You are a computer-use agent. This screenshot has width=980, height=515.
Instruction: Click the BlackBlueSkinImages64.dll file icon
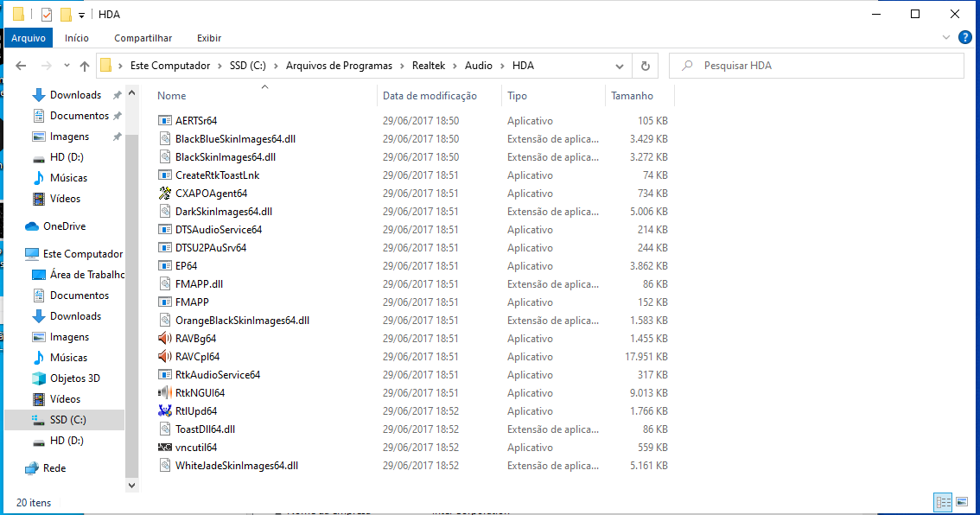tap(164, 139)
